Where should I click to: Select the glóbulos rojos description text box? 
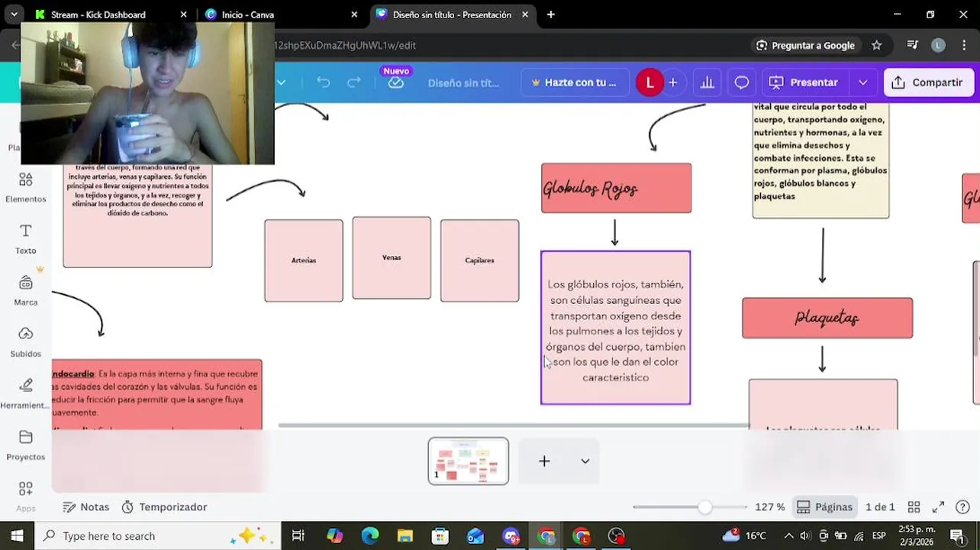click(616, 328)
